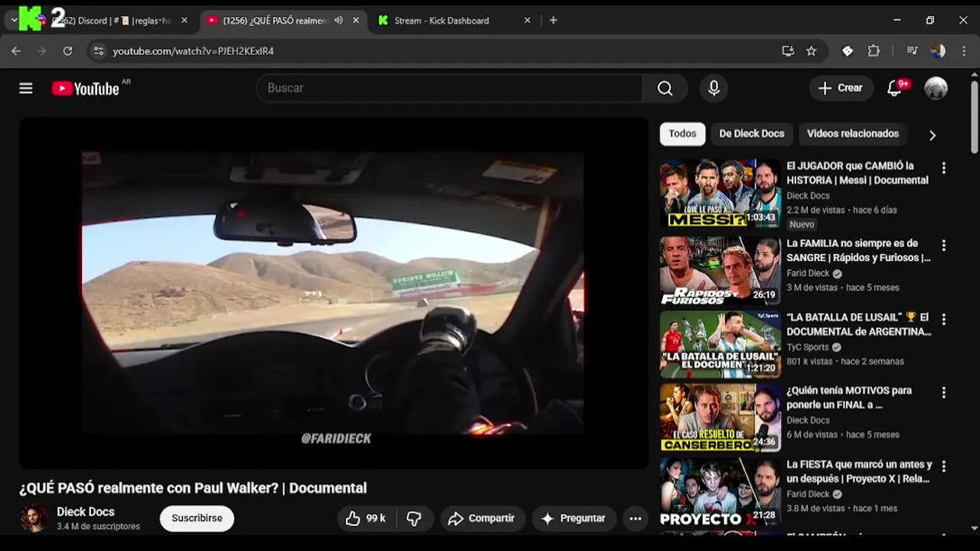Screen dimensions: 980x551
Task: Open options for La FAMILIA video
Action: [943, 246]
